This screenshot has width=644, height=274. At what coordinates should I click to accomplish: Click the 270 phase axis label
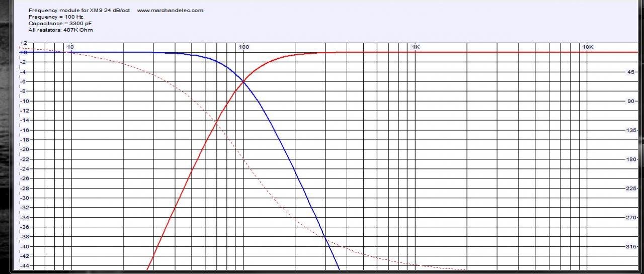point(630,218)
